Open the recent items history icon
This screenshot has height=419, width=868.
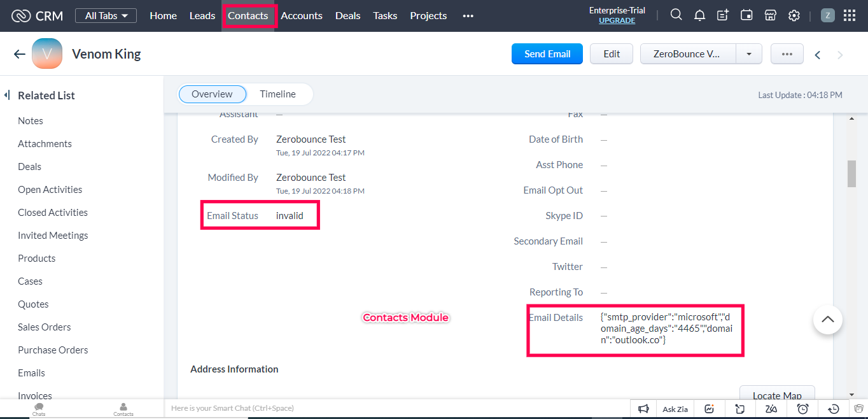click(834, 409)
